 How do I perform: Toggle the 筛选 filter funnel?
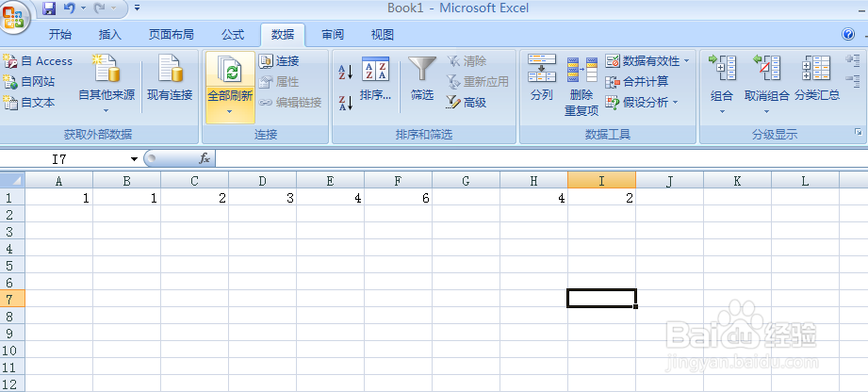tap(422, 78)
